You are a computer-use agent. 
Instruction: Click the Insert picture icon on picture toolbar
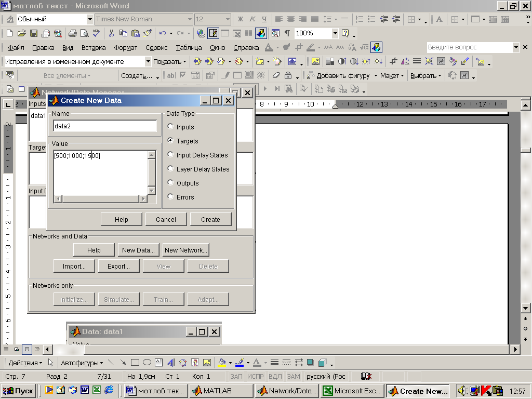coord(315,61)
